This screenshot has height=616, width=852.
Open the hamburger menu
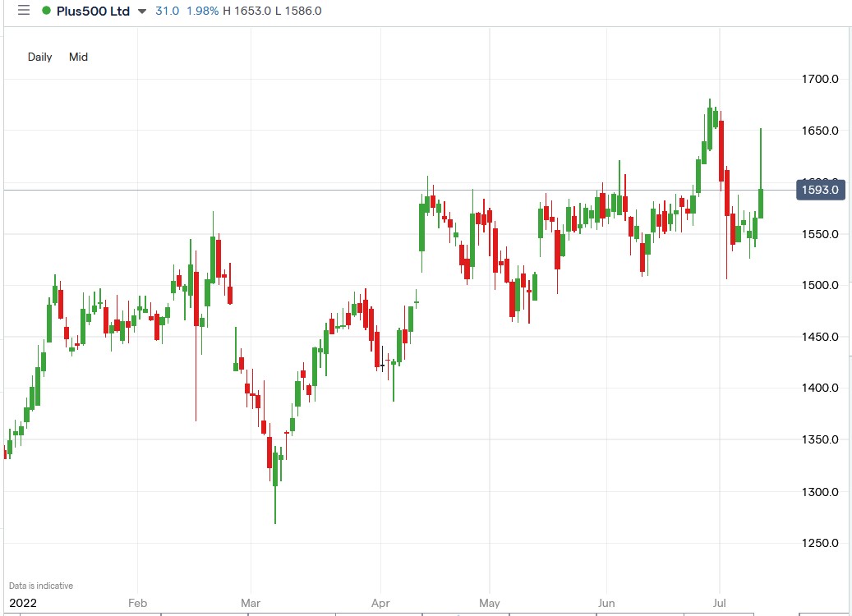[22, 11]
